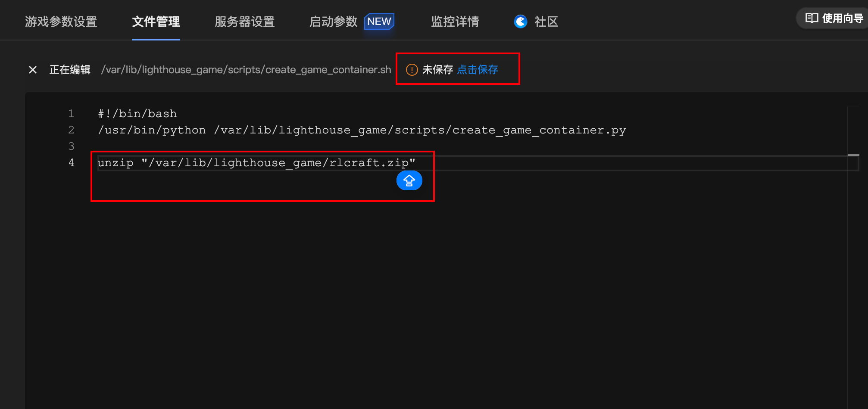Open the 游戏参数设置 tab
This screenshot has height=409, width=868.
click(x=61, y=22)
